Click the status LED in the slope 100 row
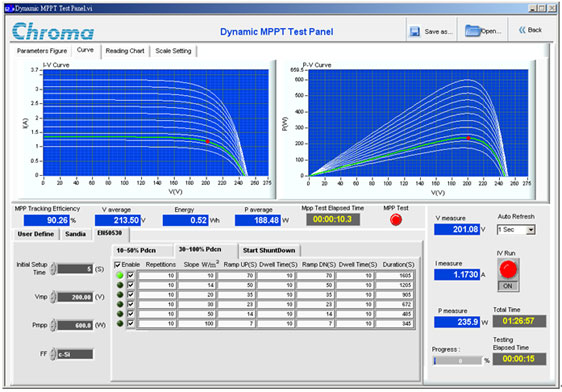 coord(120,323)
